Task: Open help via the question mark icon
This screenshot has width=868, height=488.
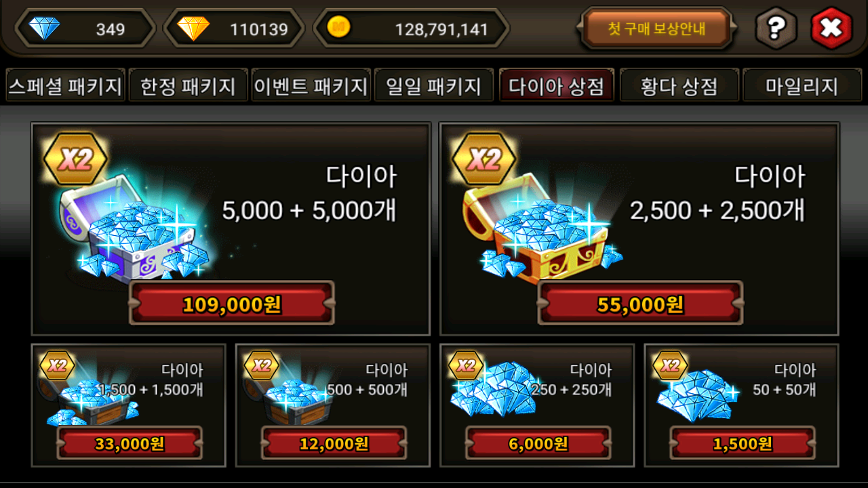Action: 776,28
